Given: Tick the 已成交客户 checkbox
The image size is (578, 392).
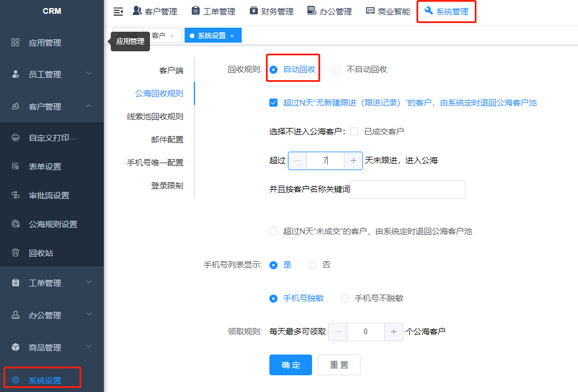Looking at the screenshot, I should (354, 131).
